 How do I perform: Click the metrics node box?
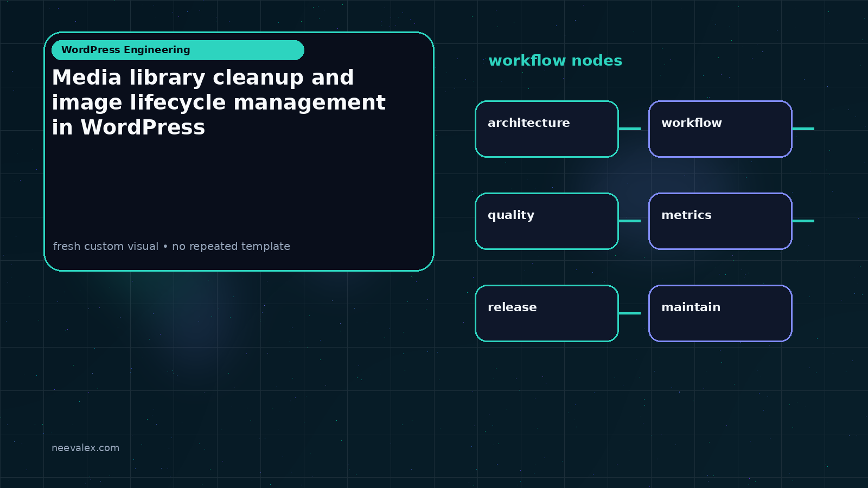[720, 221]
